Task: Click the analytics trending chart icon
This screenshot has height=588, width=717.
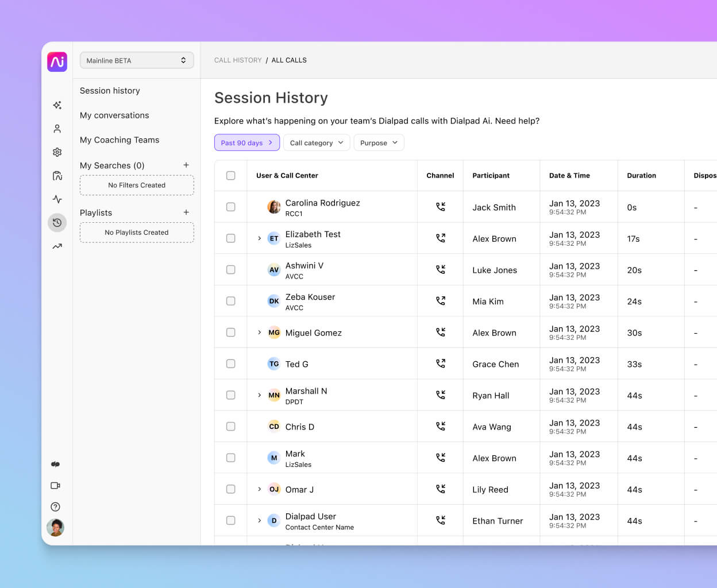Action: (x=57, y=246)
